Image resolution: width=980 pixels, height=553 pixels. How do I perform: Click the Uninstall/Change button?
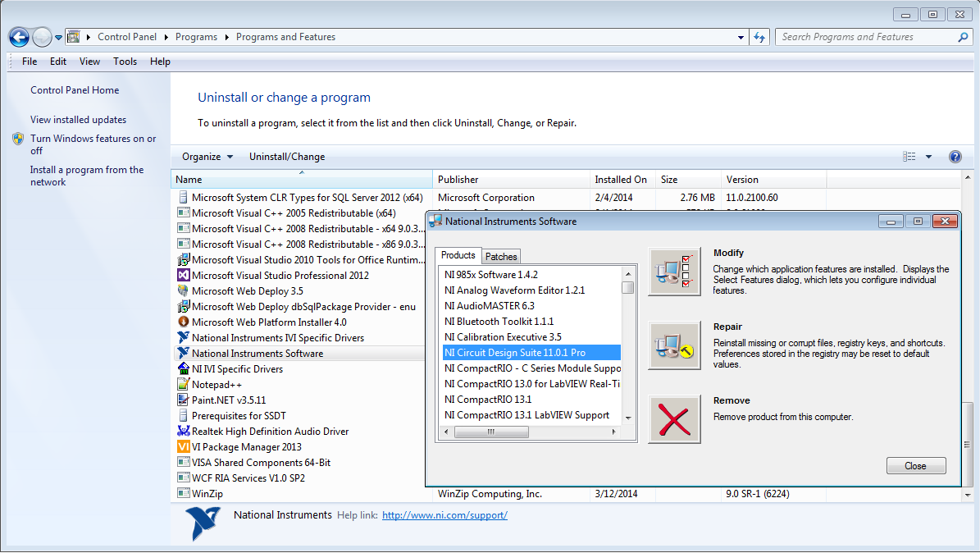tap(287, 157)
